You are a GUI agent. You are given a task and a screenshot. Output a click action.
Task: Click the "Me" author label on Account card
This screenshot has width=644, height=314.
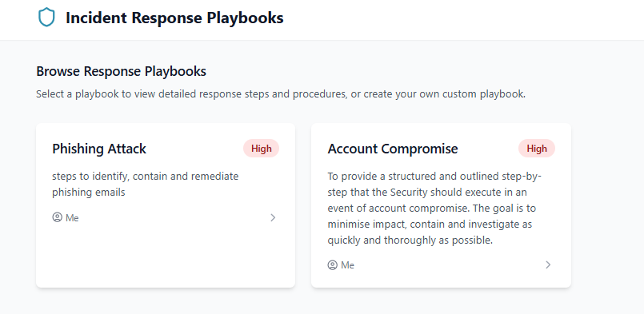347,265
